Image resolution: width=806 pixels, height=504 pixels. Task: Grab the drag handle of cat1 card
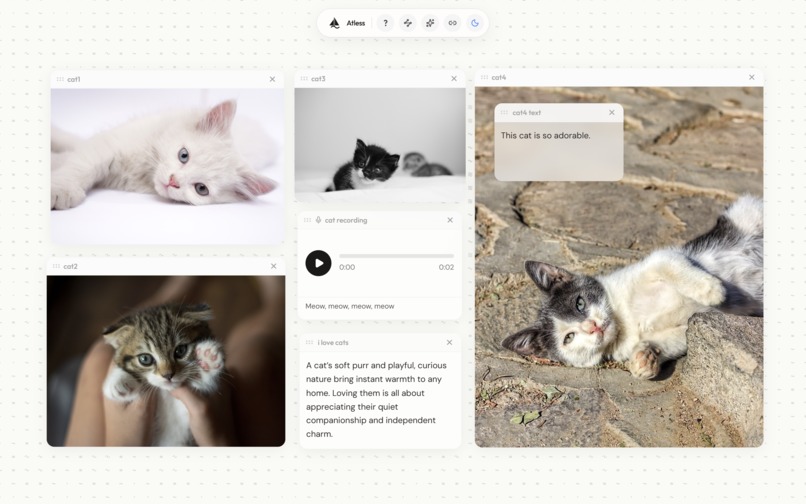(60, 79)
